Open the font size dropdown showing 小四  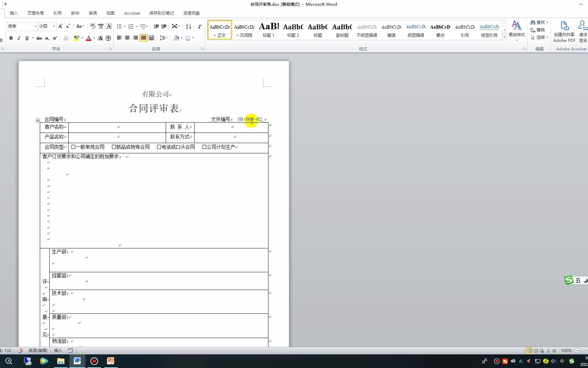point(54,26)
